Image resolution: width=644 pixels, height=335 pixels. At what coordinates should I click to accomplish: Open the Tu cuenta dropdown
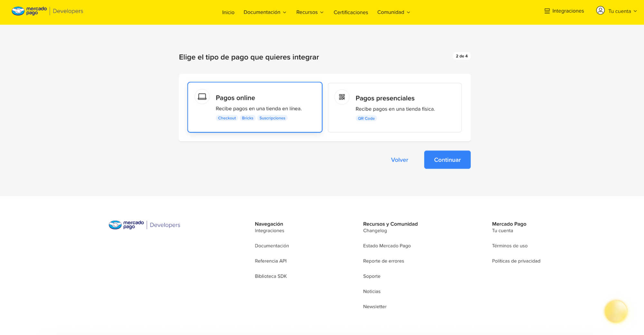click(622, 11)
